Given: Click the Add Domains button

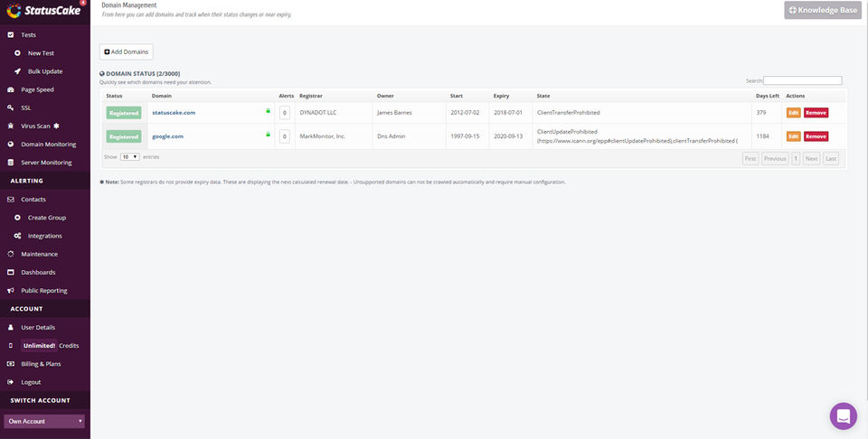Looking at the screenshot, I should 127,52.
